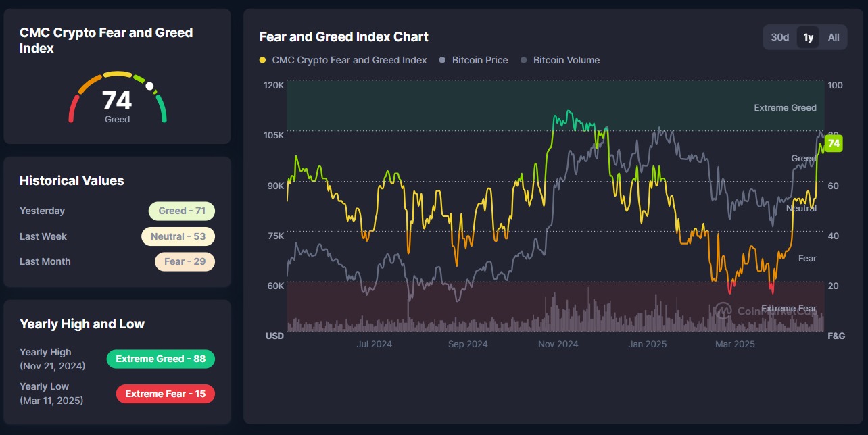Click the Fear - 29 last month badge

coord(185,261)
